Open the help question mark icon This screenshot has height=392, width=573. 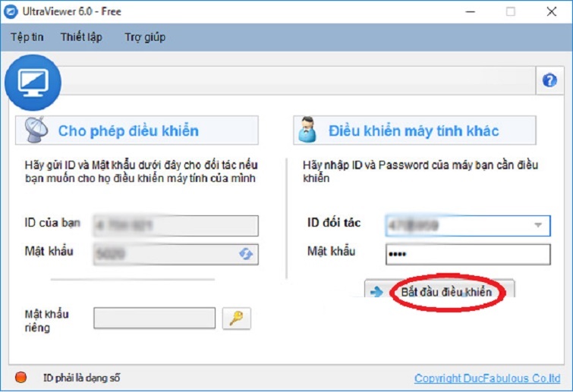(x=550, y=81)
